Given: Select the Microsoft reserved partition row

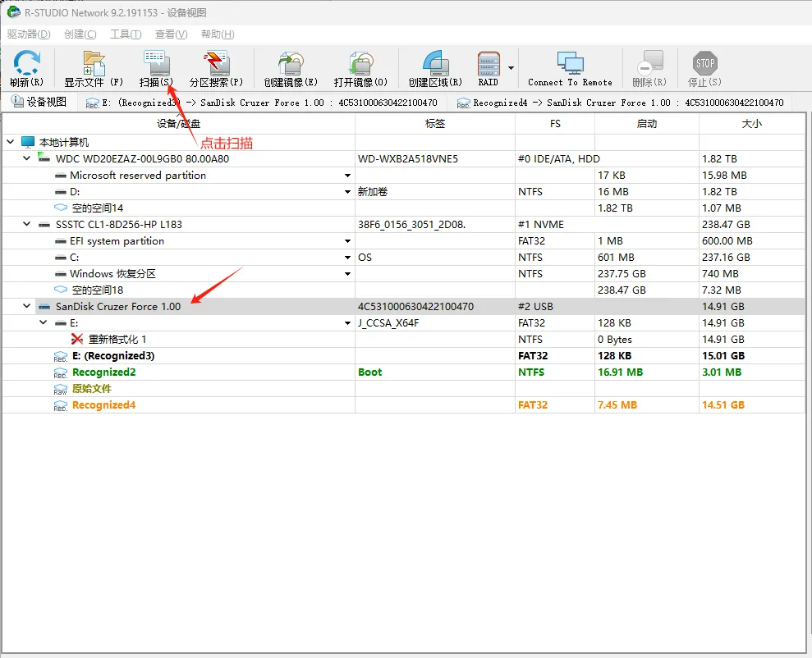Looking at the screenshot, I should tap(403, 175).
